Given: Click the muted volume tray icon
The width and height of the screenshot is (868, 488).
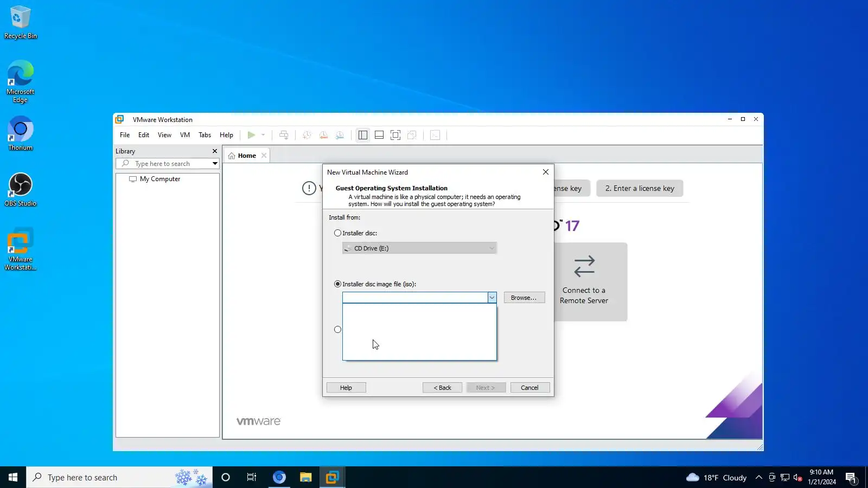Looking at the screenshot, I should pos(797,478).
